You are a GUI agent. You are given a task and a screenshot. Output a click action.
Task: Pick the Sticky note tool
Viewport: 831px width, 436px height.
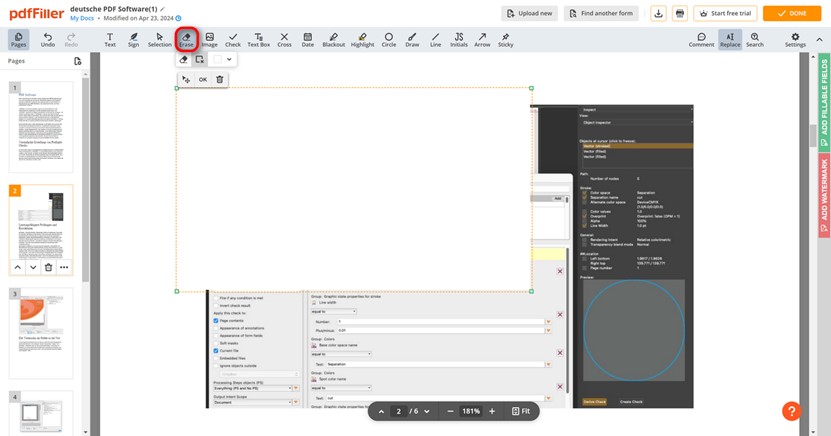[505, 39]
